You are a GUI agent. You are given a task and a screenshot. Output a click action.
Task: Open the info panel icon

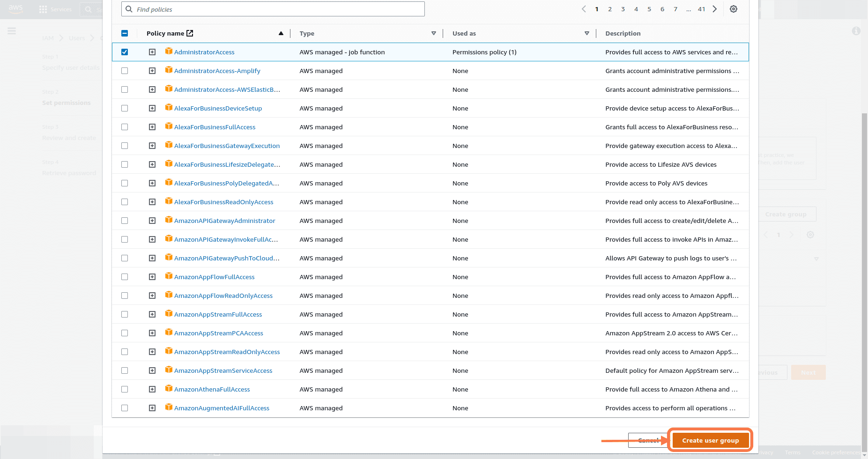(x=856, y=31)
